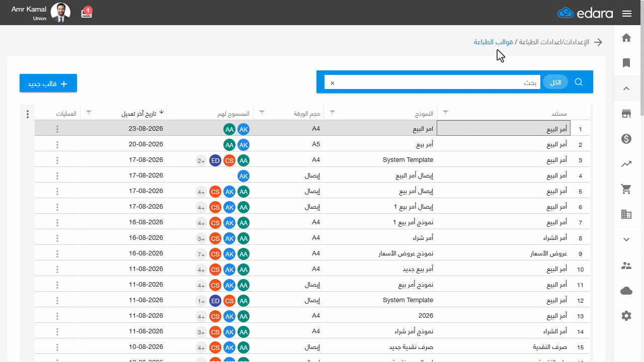Select the '2026' template name cell
Image resolution: width=644 pixels, height=362 pixels.
pos(425,316)
